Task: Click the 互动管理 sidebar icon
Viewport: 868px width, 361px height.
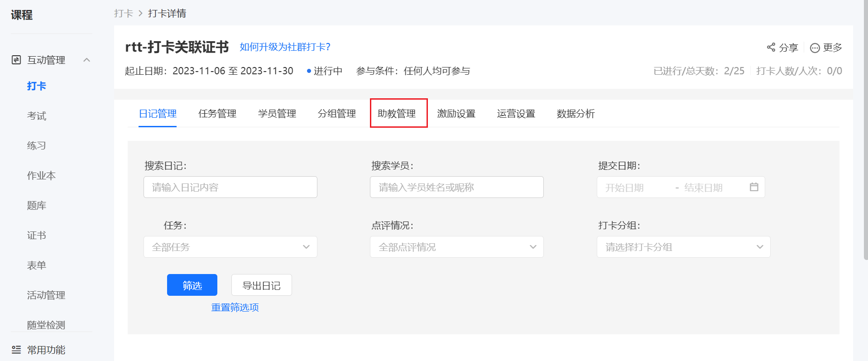Action: [x=16, y=60]
